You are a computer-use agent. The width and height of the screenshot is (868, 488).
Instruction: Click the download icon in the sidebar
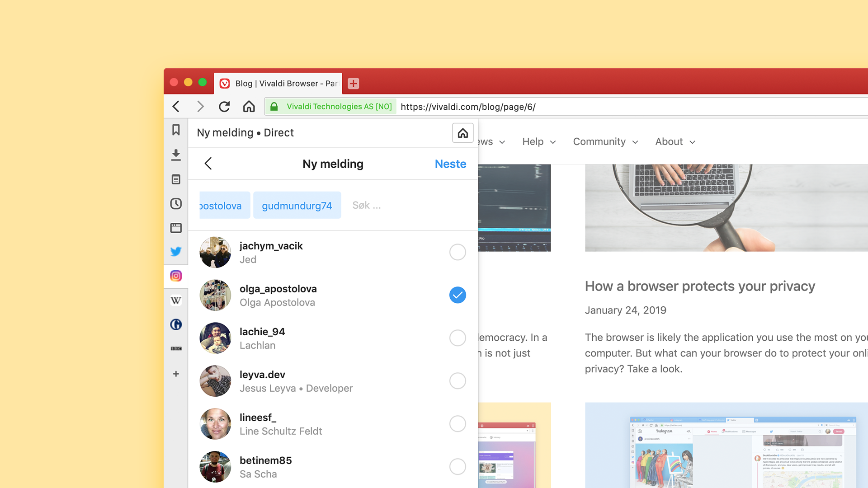[176, 155]
